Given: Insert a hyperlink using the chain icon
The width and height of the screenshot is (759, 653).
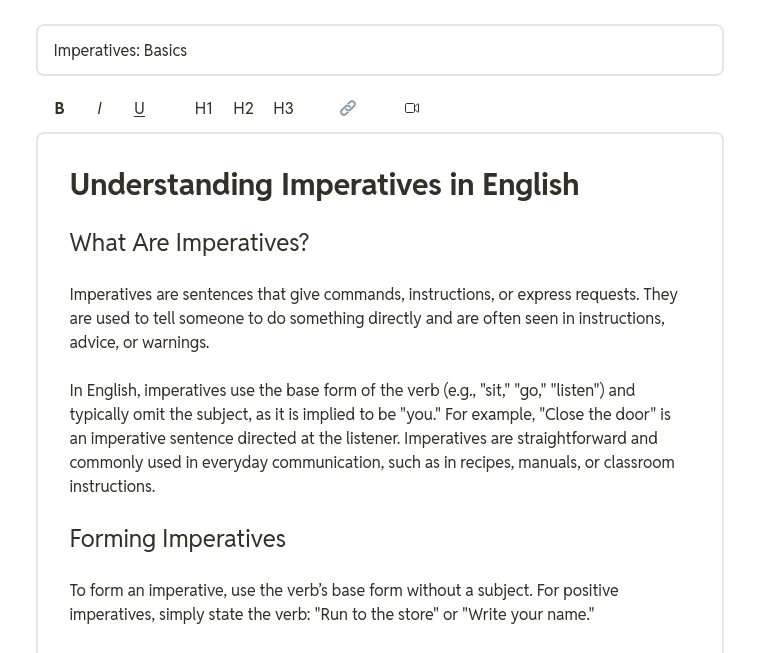Looking at the screenshot, I should pos(348,108).
